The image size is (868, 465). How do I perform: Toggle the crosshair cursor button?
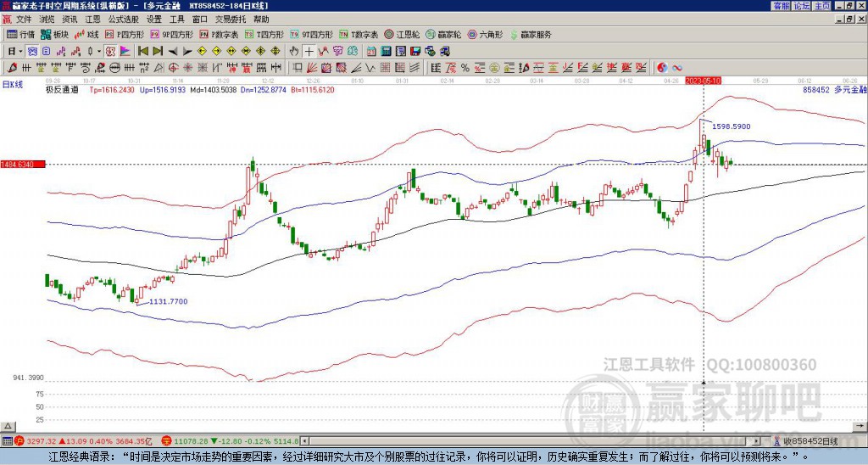[309, 51]
